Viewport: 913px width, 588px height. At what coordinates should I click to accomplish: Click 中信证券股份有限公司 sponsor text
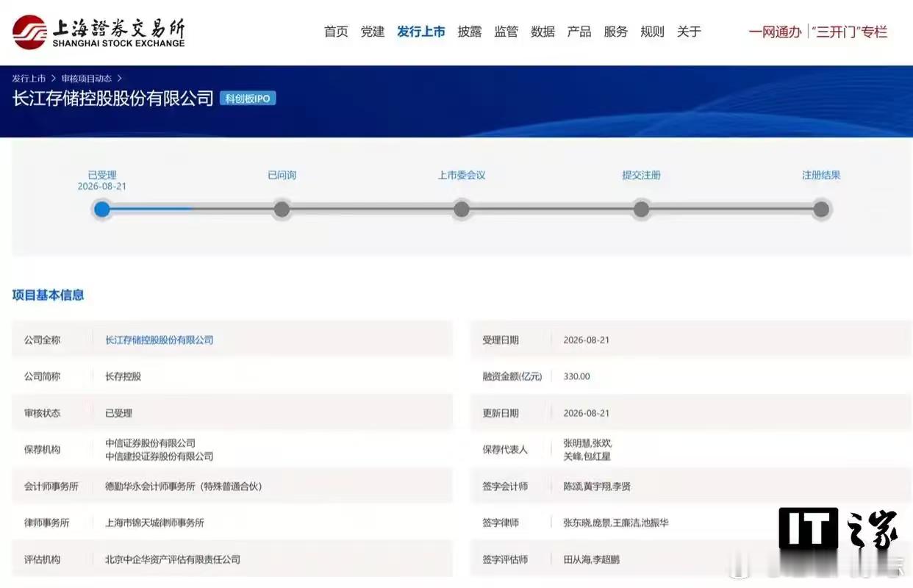[x=151, y=443]
